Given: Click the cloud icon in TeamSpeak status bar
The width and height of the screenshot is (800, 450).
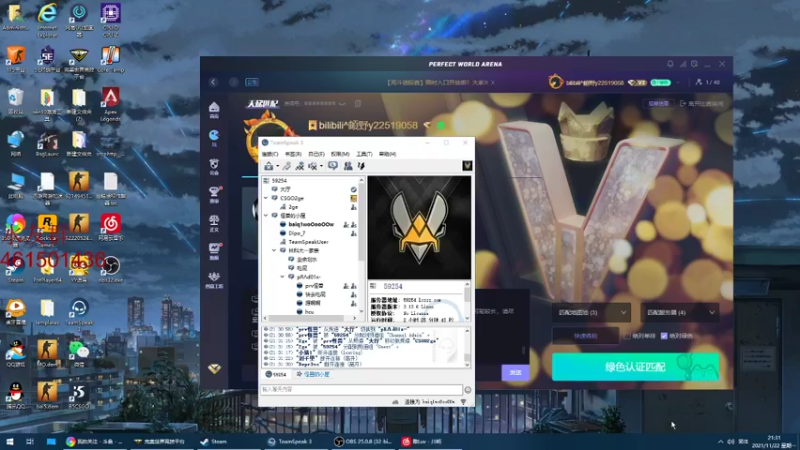Looking at the screenshot, I should [395, 402].
